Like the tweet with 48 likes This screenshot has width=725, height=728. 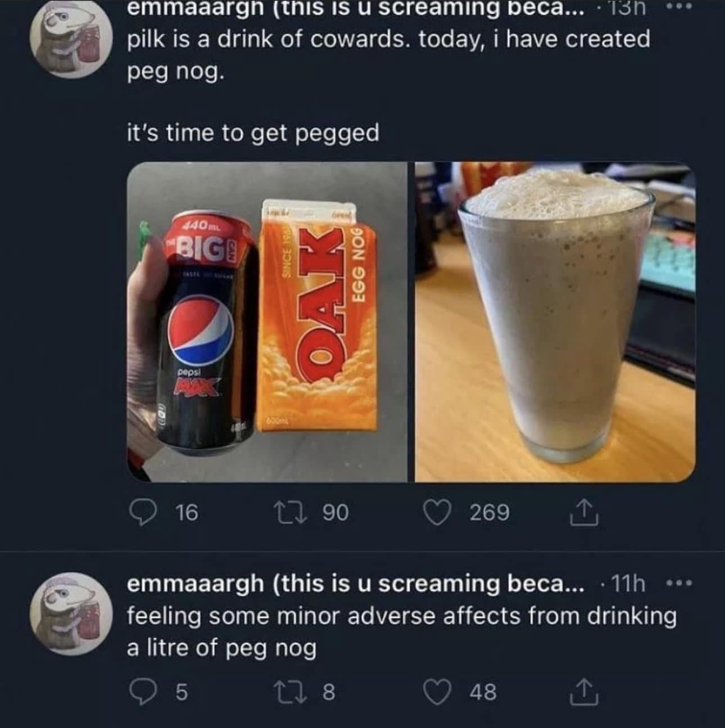pos(439,691)
